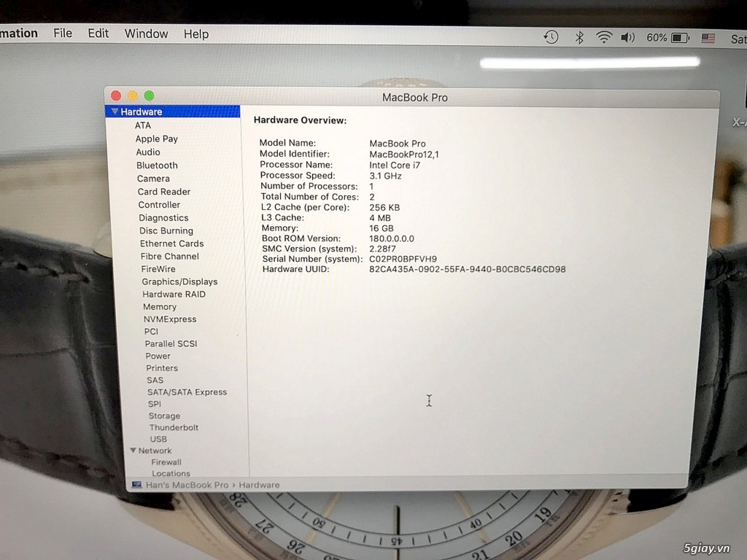Collapse the Network disclosure triangle
The width and height of the screenshot is (747, 560).
tap(133, 450)
